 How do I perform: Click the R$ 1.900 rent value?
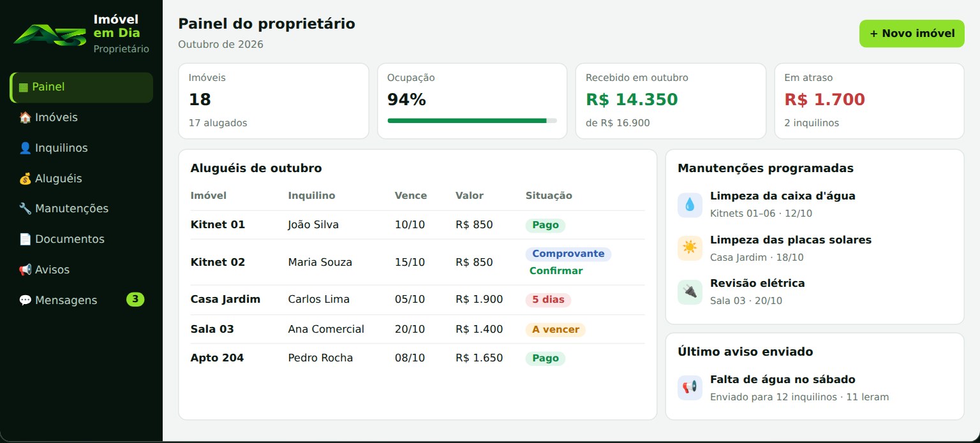tap(479, 300)
